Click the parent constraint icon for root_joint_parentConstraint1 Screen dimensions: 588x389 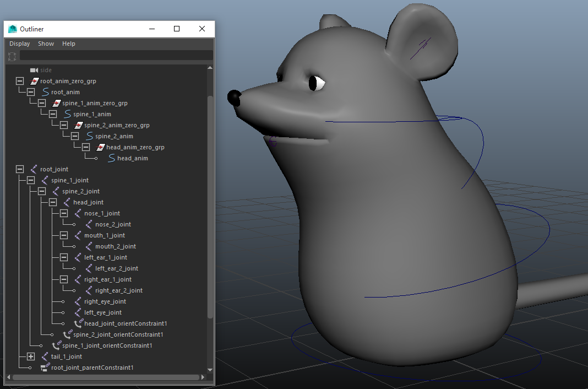[x=45, y=368]
